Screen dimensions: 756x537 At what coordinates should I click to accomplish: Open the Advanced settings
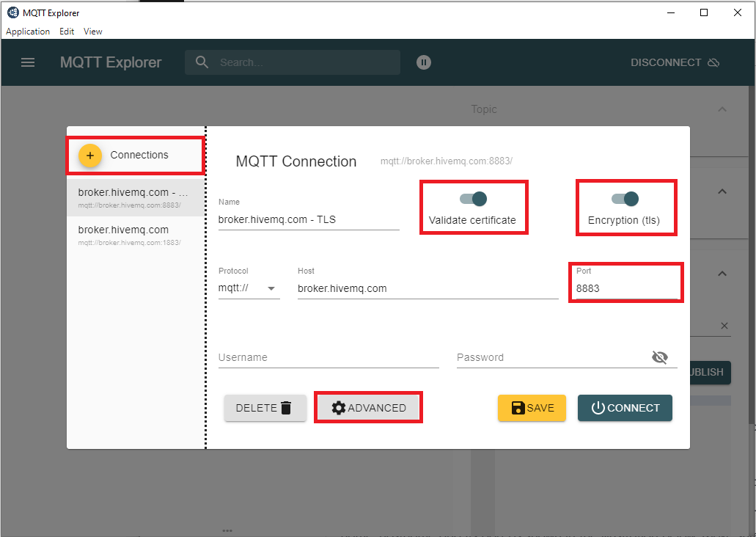[x=368, y=408]
